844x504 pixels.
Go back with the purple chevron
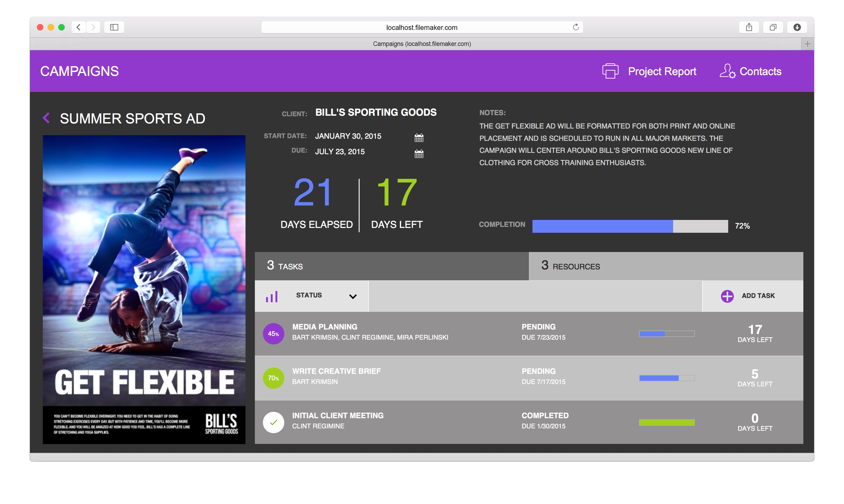[x=47, y=118]
